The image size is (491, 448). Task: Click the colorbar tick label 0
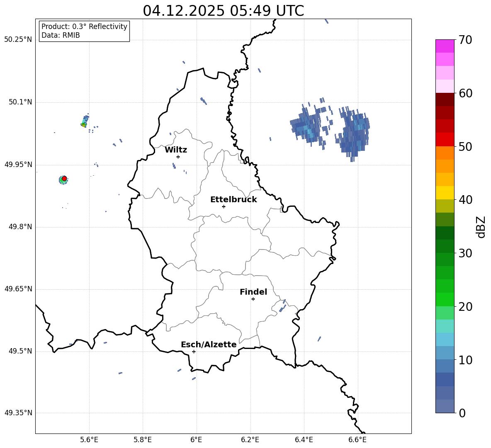462,413
